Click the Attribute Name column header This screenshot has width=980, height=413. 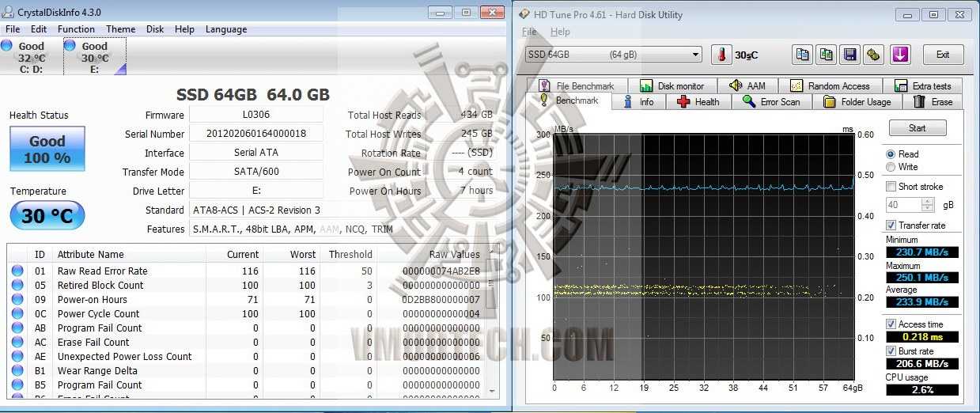click(x=90, y=255)
